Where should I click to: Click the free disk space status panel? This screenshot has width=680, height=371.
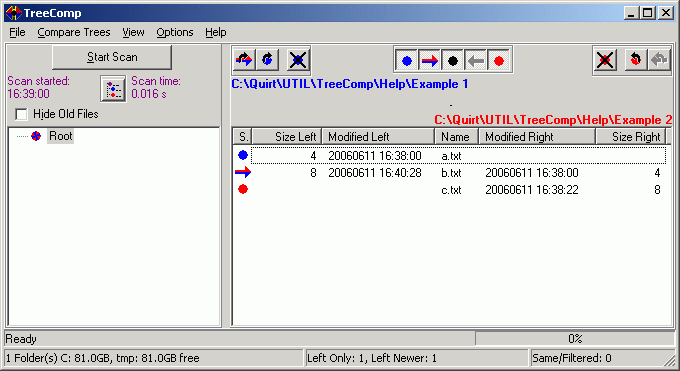[x=154, y=358]
